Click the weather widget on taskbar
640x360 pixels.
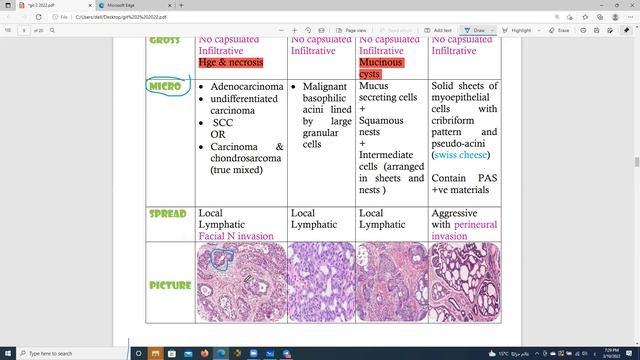tap(509, 353)
